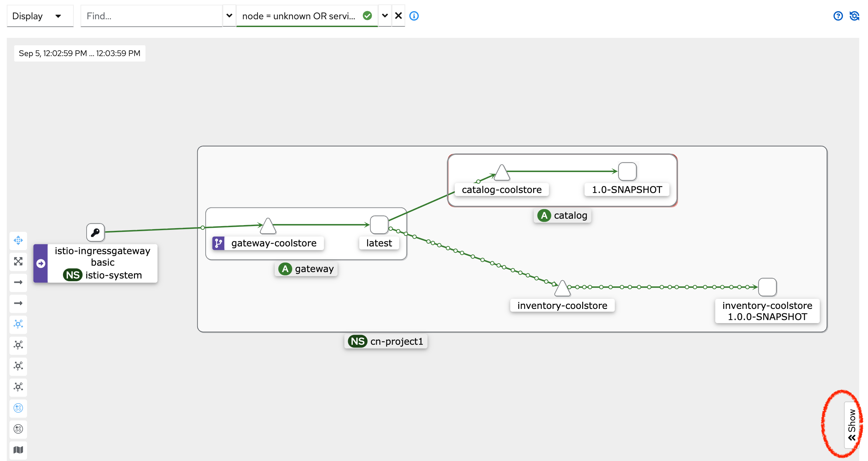Select the blue namespace box layout icon
Viewport: 868px width, 461px height.
18,408
